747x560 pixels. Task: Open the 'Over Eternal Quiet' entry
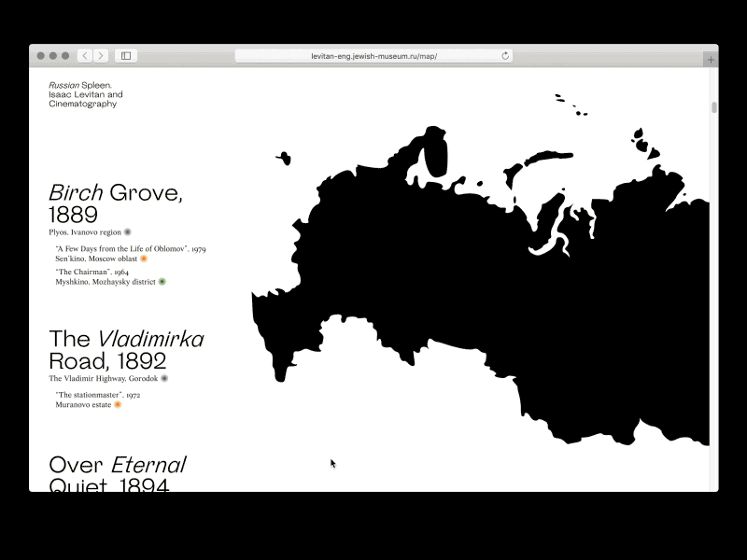[x=117, y=464]
